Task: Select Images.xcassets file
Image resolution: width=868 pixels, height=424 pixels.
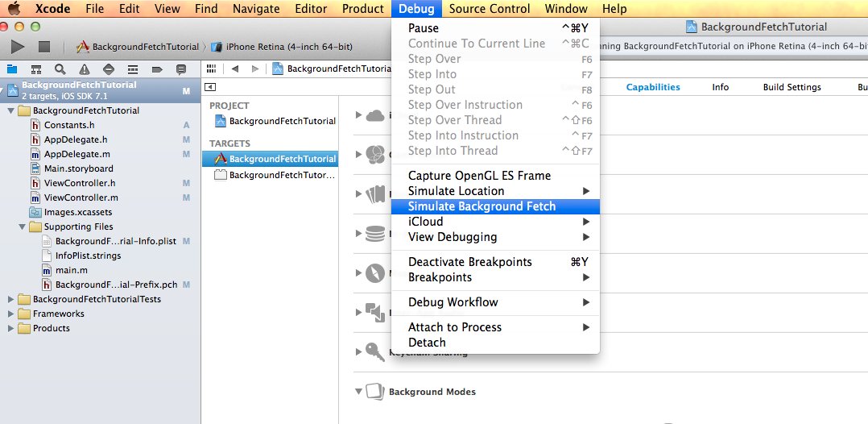Action: pos(78,212)
